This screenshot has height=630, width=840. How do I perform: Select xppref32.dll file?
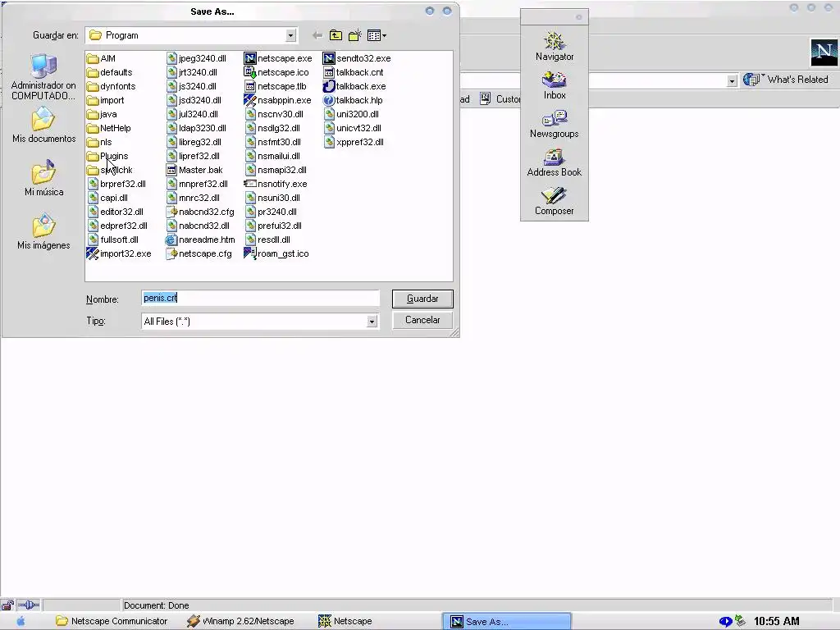(x=354, y=142)
